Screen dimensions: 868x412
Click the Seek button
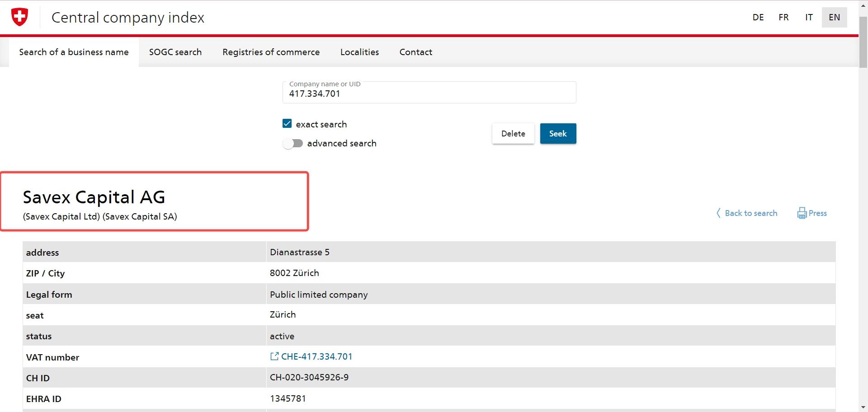[x=558, y=134]
